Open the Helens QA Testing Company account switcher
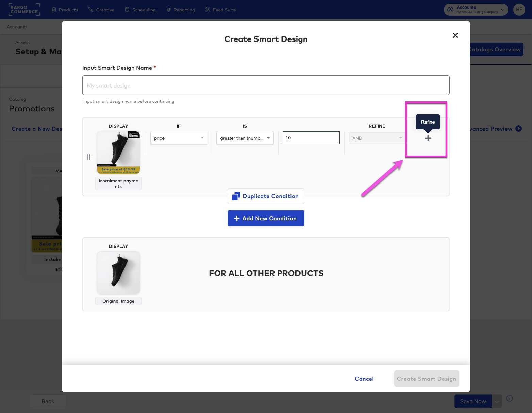This screenshot has width=532, height=413. point(476,10)
